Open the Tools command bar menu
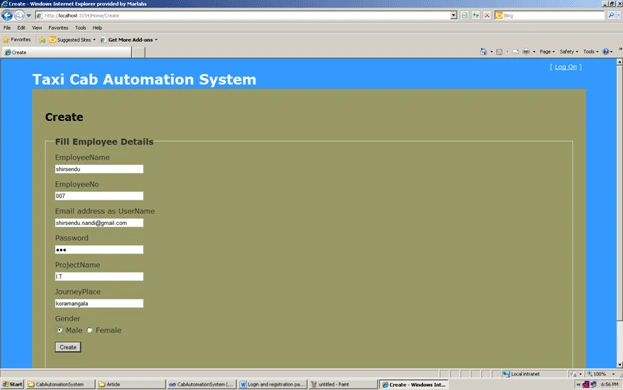 [591, 52]
